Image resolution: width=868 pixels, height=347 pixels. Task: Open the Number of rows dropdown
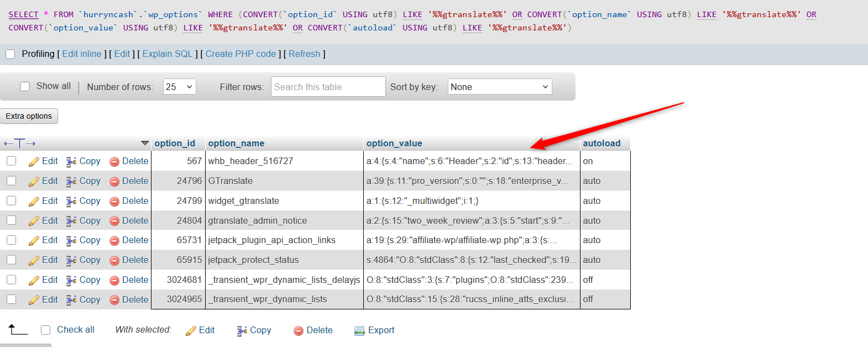click(x=179, y=87)
